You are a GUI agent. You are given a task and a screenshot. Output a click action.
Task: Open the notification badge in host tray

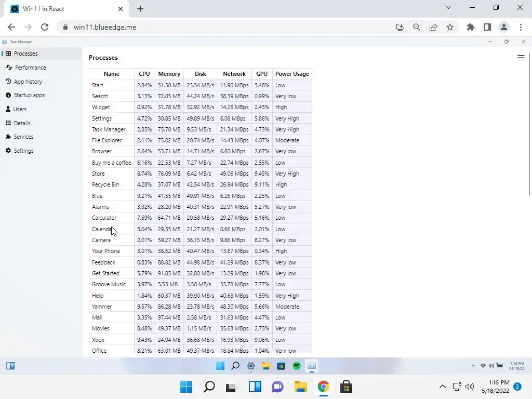[x=517, y=387]
